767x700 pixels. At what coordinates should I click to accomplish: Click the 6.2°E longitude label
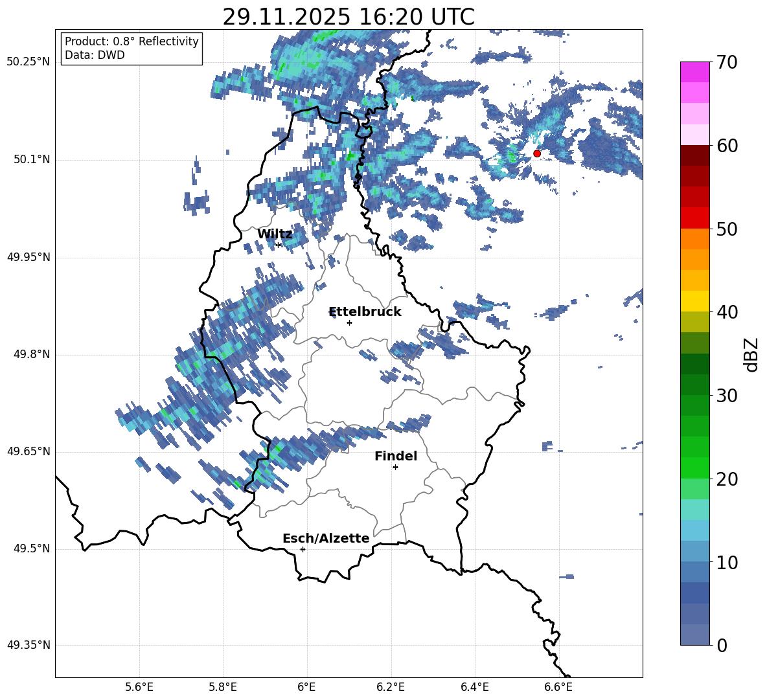(x=391, y=687)
